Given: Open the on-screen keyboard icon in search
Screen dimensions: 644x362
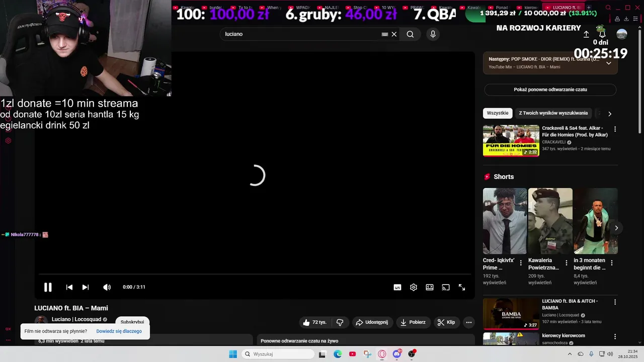Looking at the screenshot, I should 385,34.
